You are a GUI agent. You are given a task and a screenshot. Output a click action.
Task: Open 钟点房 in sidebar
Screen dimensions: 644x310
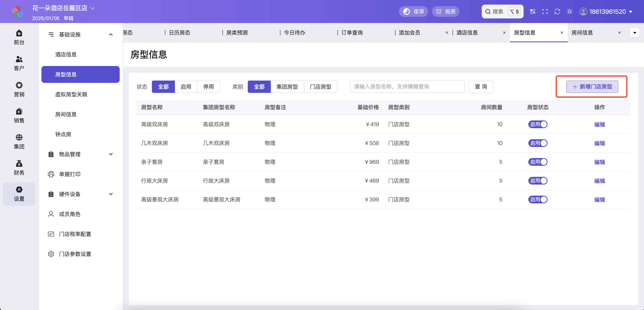[80, 134]
